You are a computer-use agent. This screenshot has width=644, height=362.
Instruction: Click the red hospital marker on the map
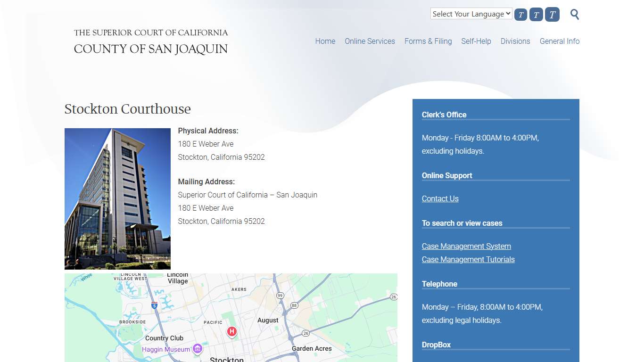pos(231,332)
